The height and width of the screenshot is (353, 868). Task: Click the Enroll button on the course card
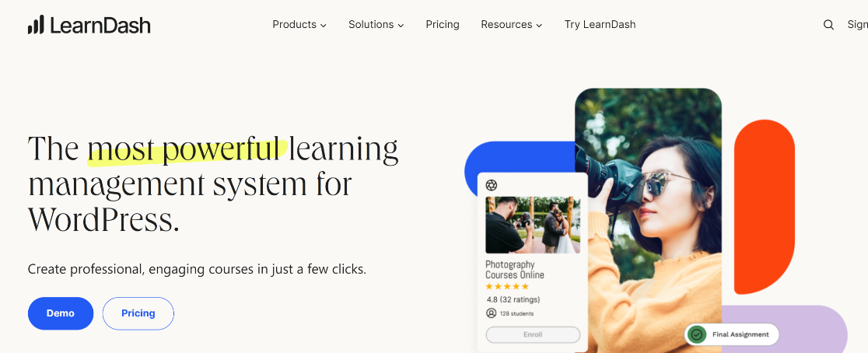(x=533, y=335)
